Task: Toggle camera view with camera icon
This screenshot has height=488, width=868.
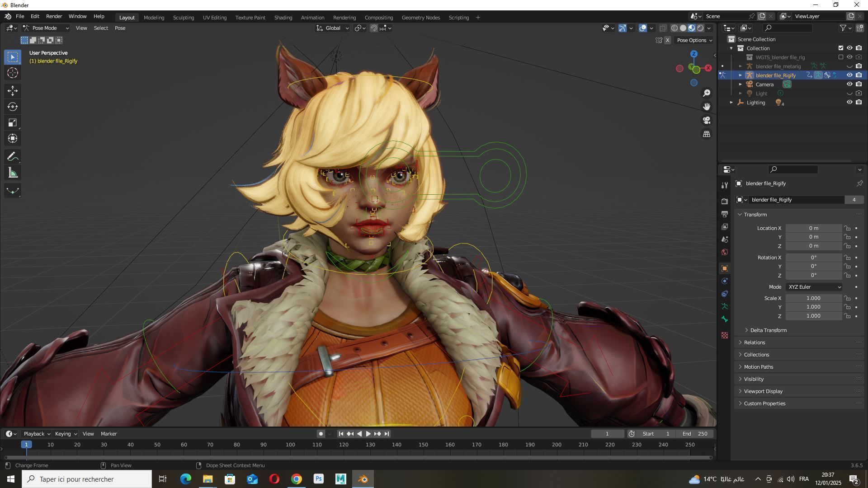Action: (x=707, y=120)
